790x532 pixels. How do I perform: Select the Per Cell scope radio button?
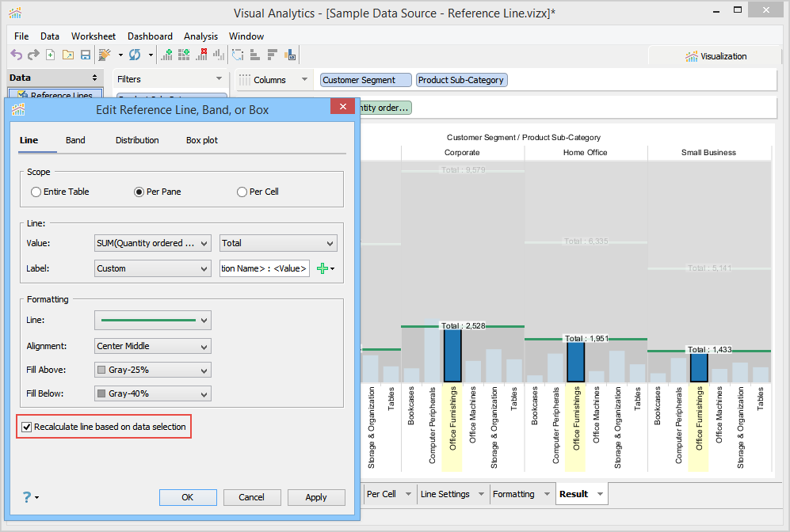pyautogui.click(x=242, y=192)
